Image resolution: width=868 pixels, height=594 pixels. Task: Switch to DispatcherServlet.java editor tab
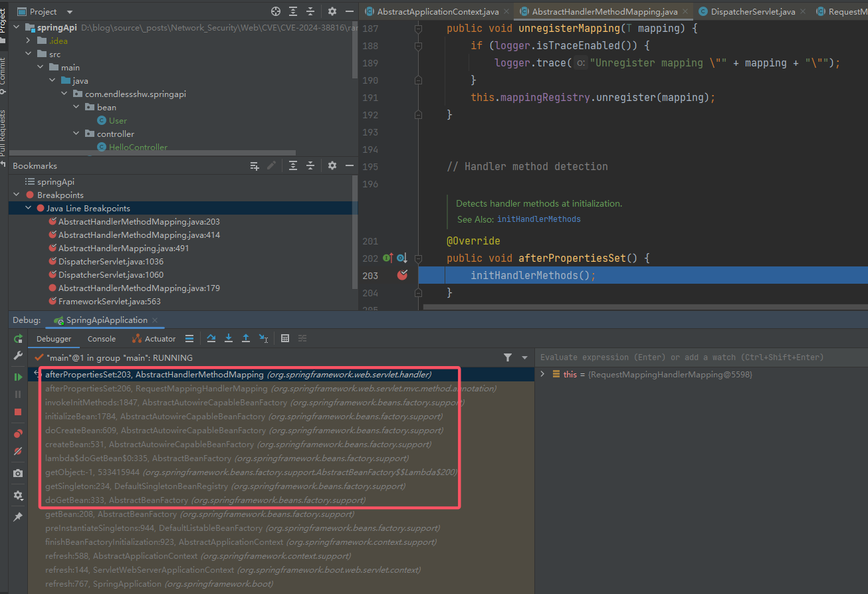tap(752, 11)
